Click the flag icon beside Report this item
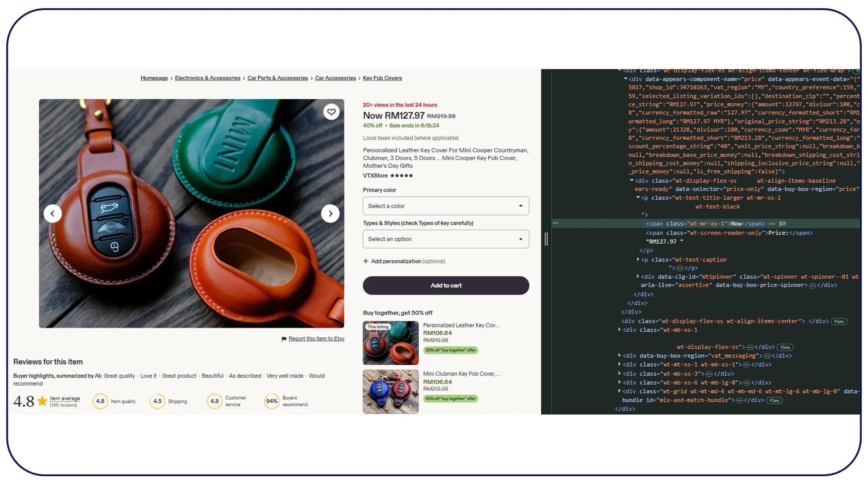This screenshot has height=484, width=868. pyautogui.click(x=284, y=339)
